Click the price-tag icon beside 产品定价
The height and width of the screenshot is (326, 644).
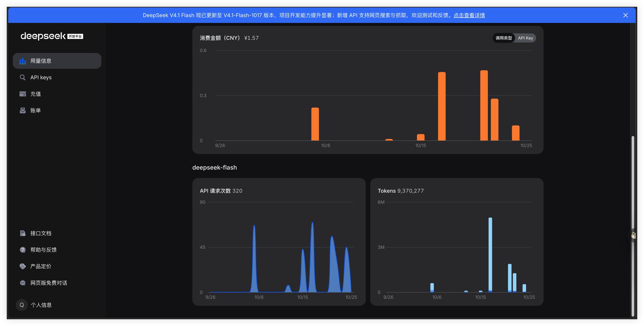coord(23,266)
